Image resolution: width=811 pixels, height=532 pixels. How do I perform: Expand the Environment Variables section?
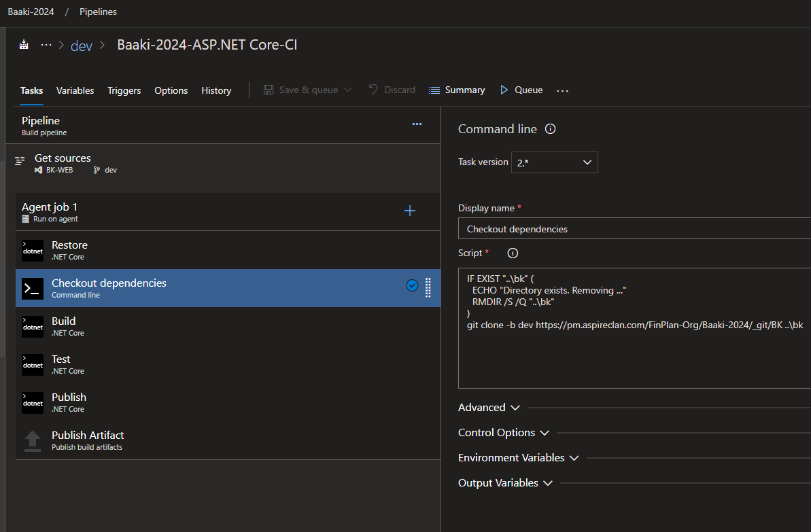[x=518, y=457]
